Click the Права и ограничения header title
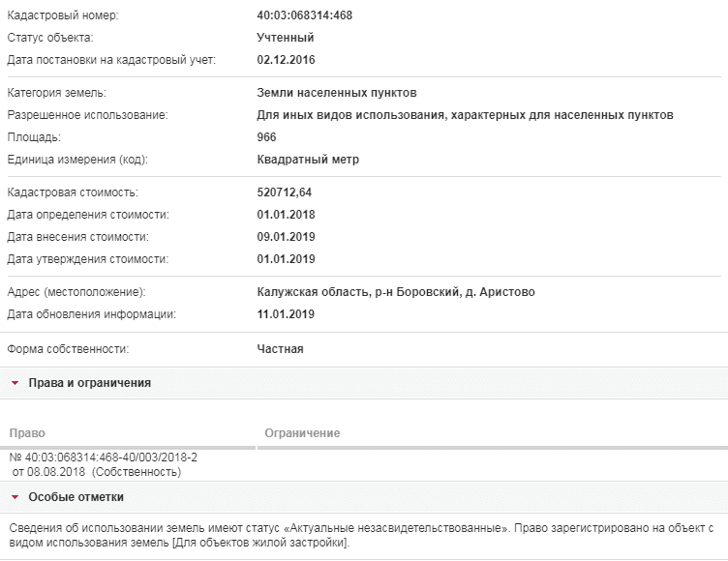This screenshot has height=561, width=728. pos(90,383)
